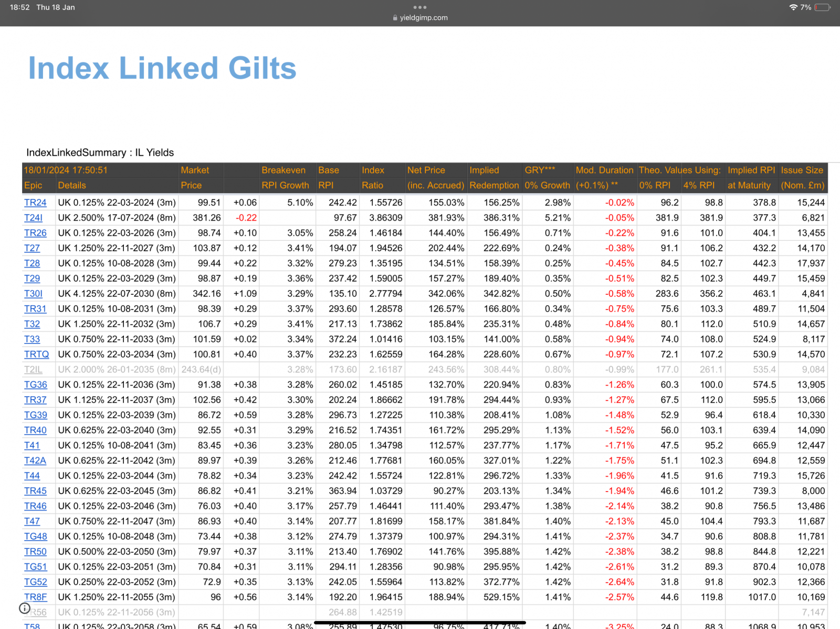Open the TG48 gilt link

pyautogui.click(x=36, y=537)
